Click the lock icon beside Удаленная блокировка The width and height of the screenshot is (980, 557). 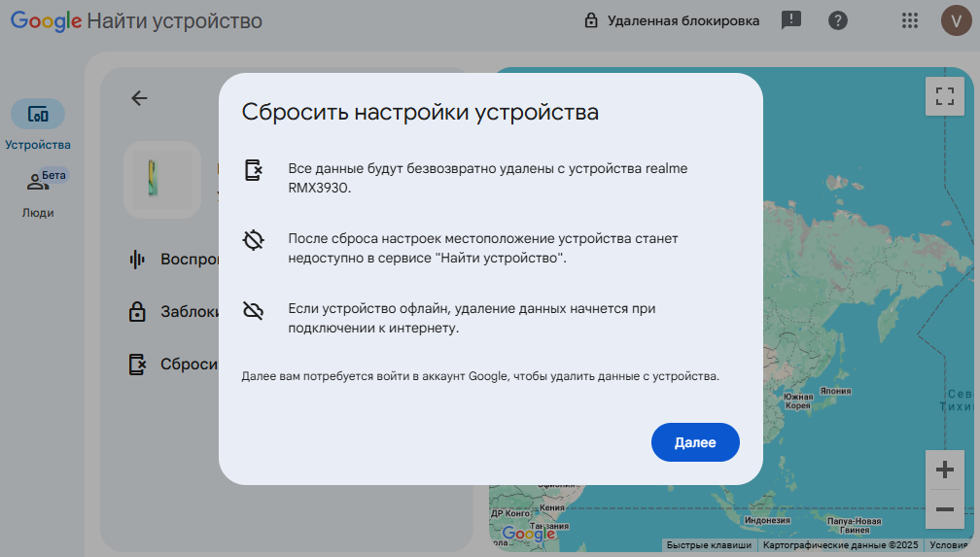(x=591, y=20)
